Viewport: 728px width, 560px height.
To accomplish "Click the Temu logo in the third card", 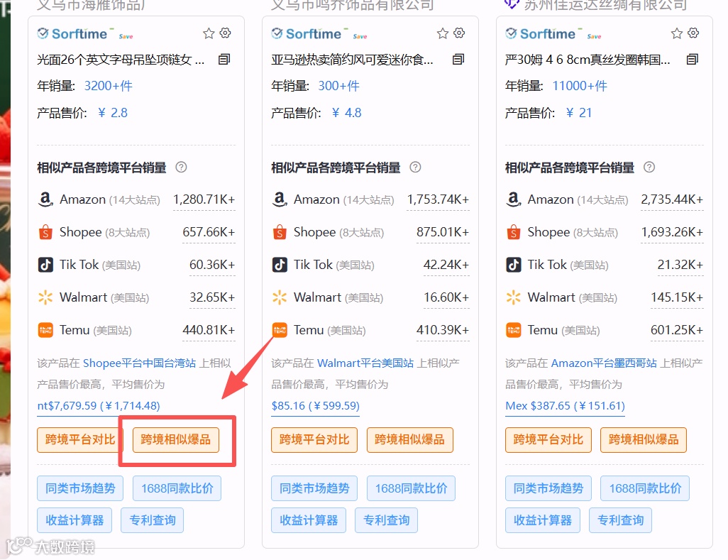I will tap(513, 330).
